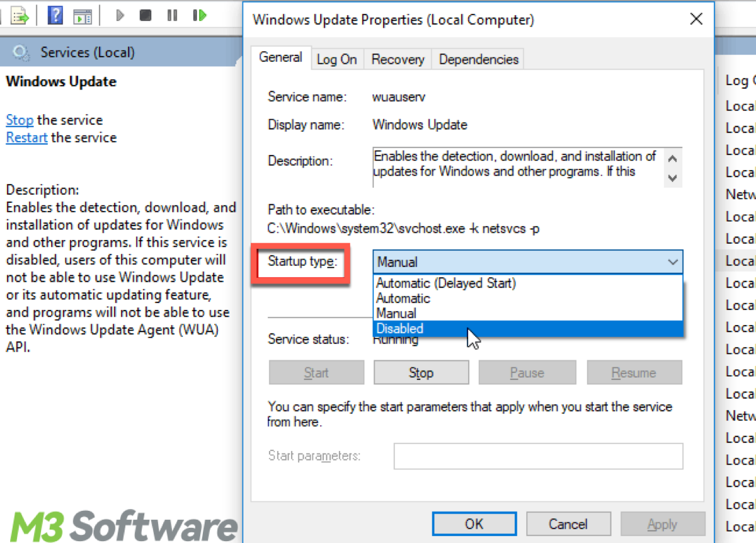Open the Startup type combo box
This screenshot has height=543, width=756.
click(x=528, y=261)
